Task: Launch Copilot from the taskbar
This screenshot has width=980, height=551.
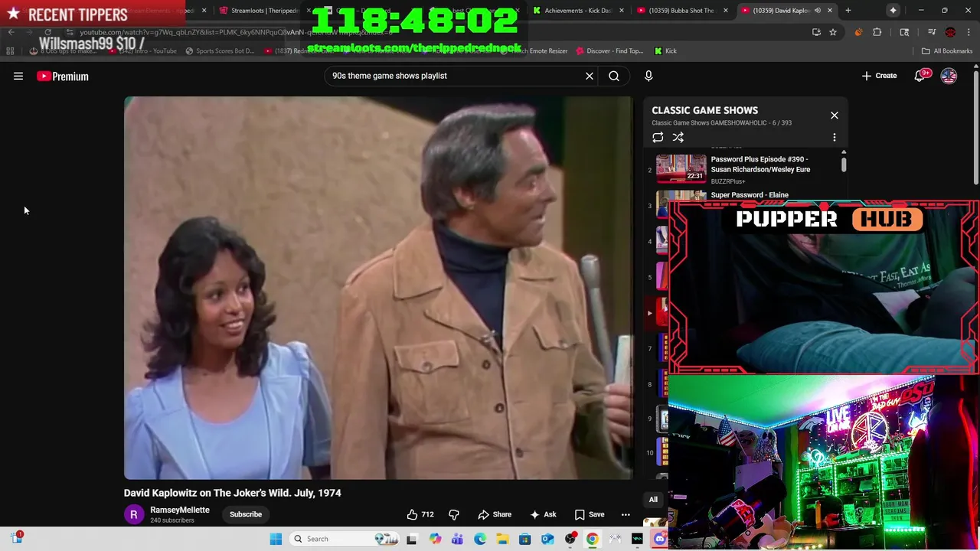Action: click(435, 539)
